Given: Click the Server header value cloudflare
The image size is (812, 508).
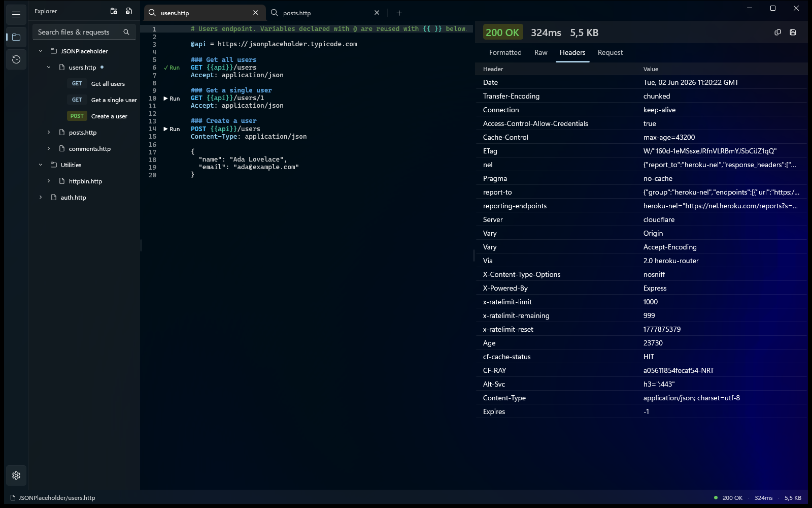Looking at the screenshot, I should tap(659, 219).
